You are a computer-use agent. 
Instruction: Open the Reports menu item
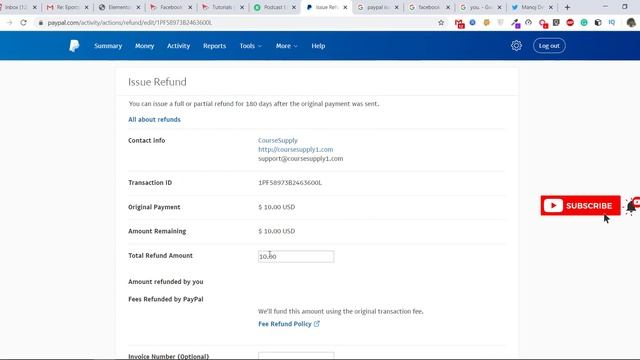pos(214,46)
